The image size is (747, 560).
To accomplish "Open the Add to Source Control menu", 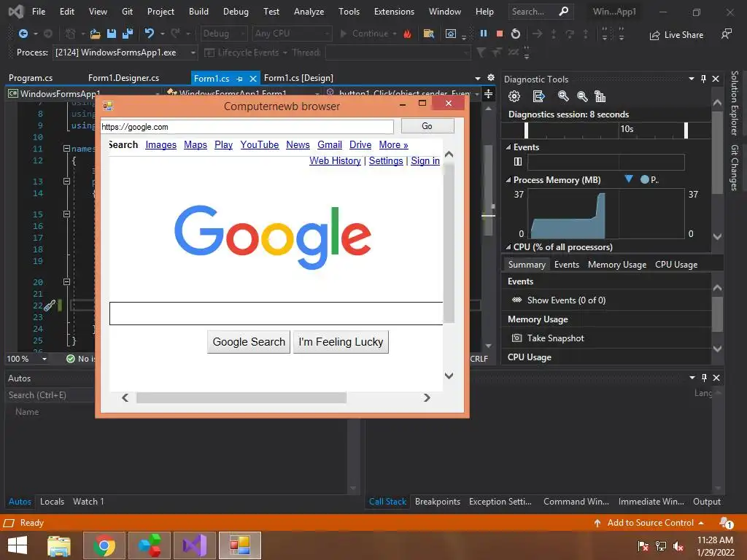I will point(649,523).
